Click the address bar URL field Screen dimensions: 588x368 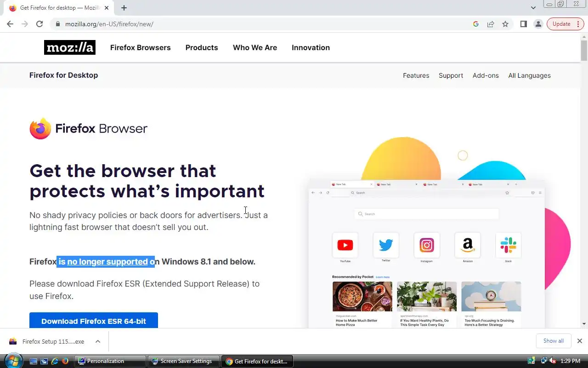click(x=262, y=24)
